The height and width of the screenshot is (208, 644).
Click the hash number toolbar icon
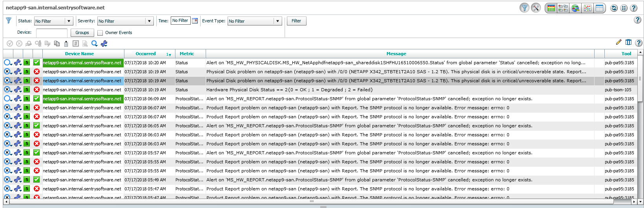(76, 43)
